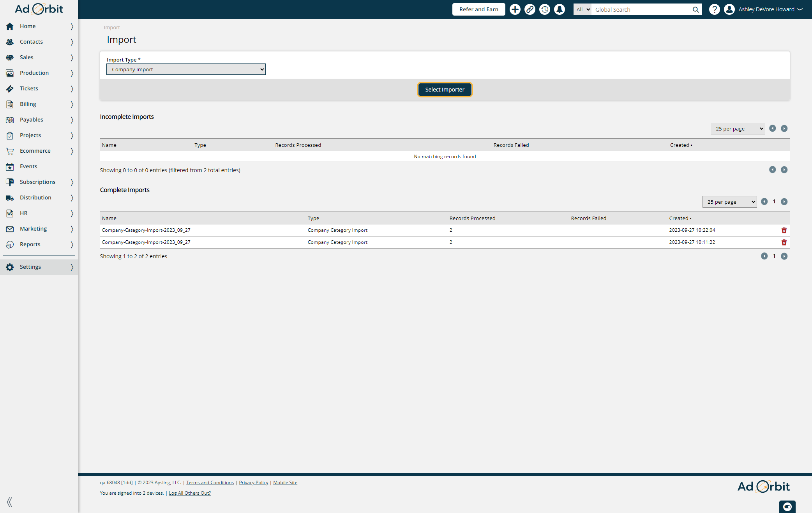Click the Marketing envelope icon

pyautogui.click(x=10, y=229)
